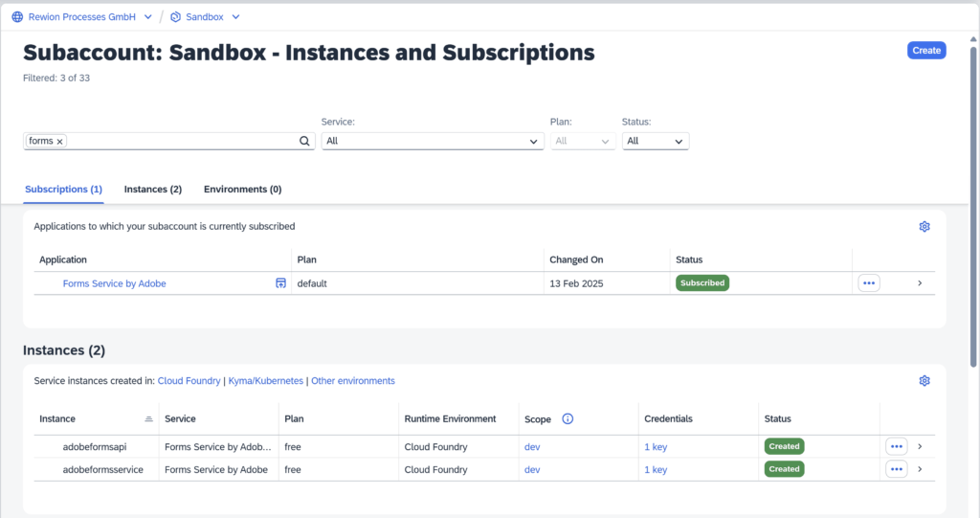The width and height of the screenshot is (980, 518).
Task: Click Rewion Processes GmbH breadcrumb link
Action: [82, 17]
